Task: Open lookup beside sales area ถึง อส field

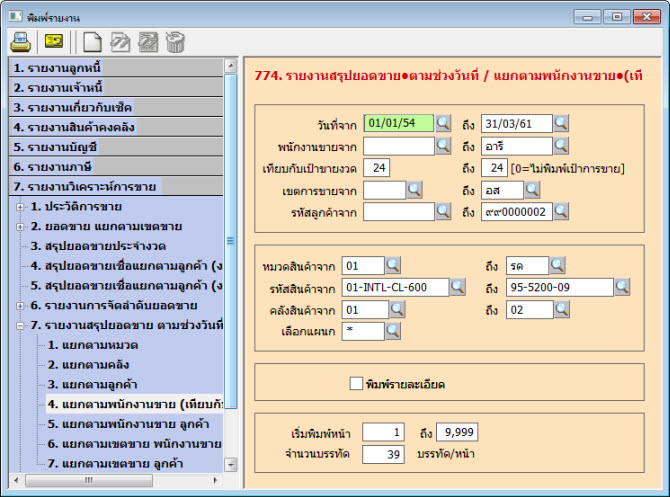Action: coord(532,190)
